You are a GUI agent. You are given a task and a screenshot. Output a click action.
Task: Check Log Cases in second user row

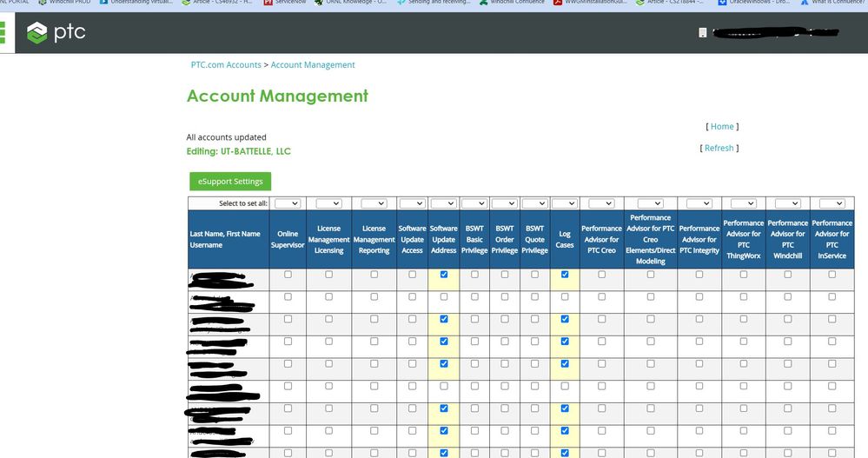pyautogui.click(x=565, y=297)
